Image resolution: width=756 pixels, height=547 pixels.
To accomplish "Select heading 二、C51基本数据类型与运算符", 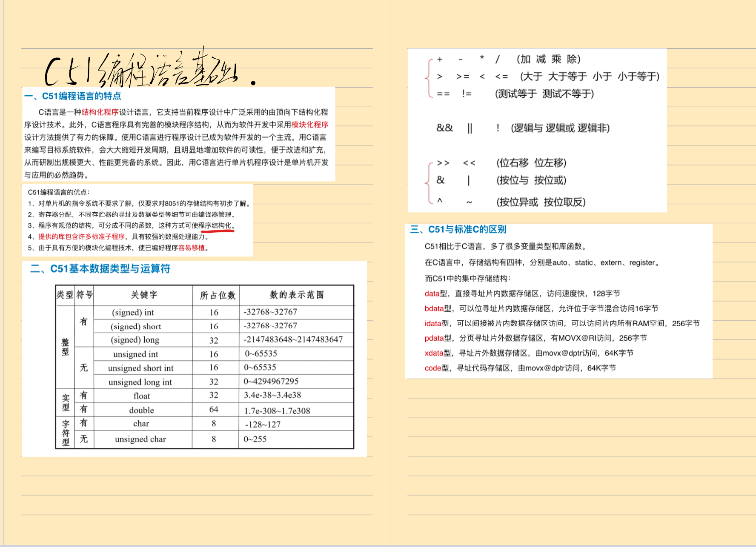I will coord(100,269).
